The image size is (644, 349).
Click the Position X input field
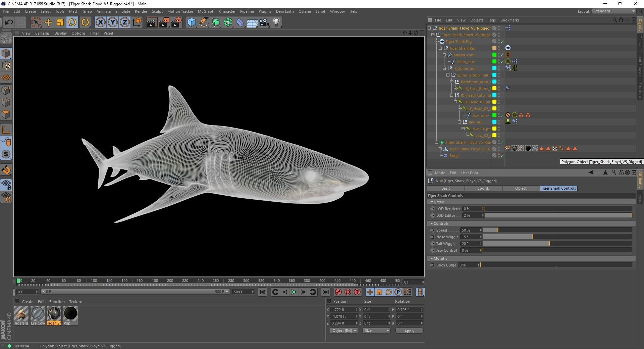[343, 310]
